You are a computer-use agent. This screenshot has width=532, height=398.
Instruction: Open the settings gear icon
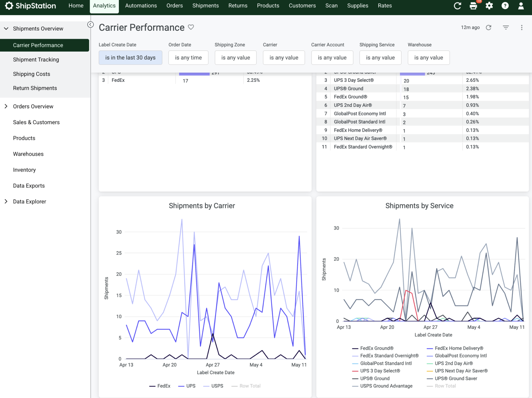[489, 6]
